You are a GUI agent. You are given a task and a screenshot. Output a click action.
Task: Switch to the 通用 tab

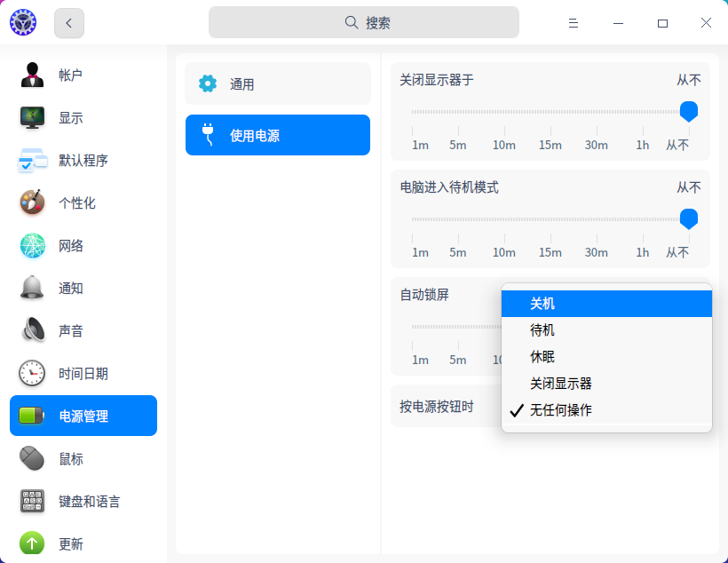[x=277, y=83]
